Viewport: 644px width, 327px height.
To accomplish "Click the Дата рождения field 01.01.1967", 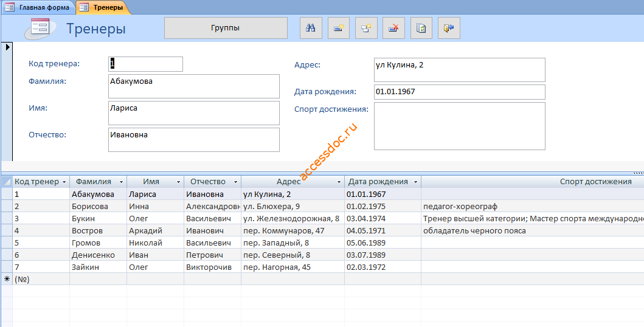I will click(x=460, y=92).
